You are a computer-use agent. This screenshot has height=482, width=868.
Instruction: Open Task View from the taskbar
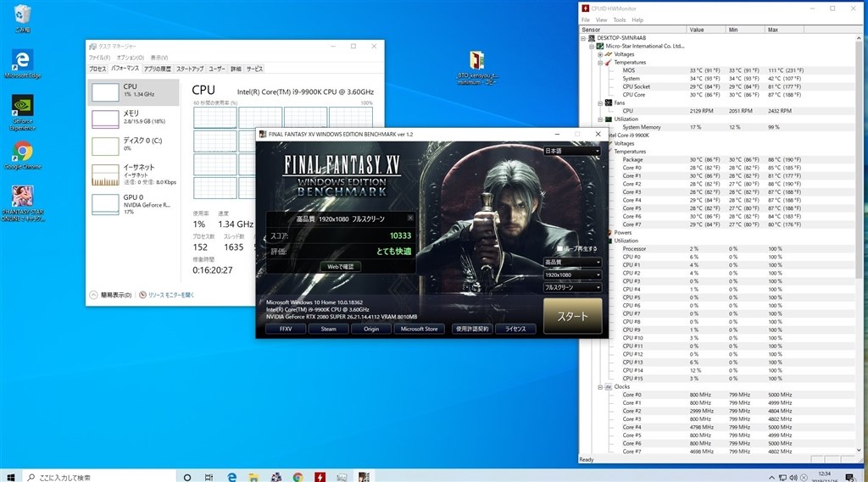209,477
